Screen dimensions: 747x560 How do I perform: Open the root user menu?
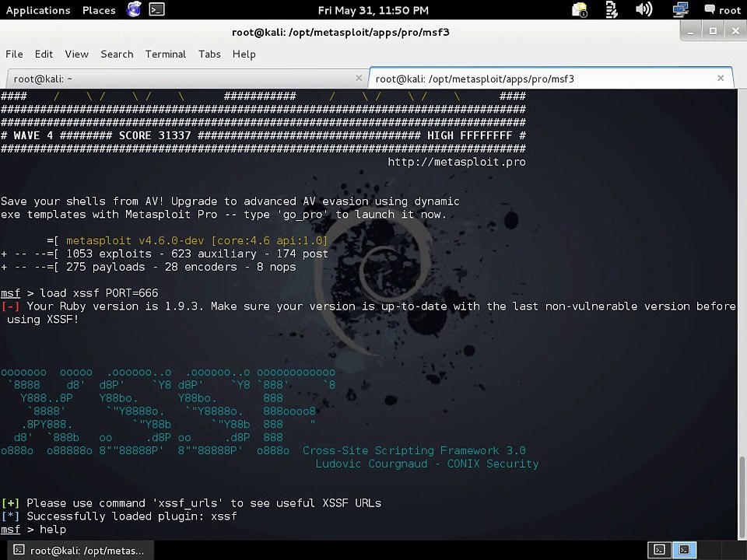[723, 10]
